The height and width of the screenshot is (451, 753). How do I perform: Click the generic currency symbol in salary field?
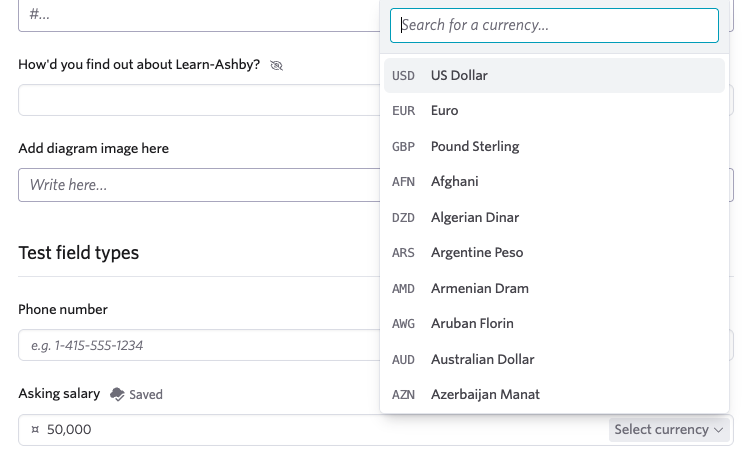35,429
